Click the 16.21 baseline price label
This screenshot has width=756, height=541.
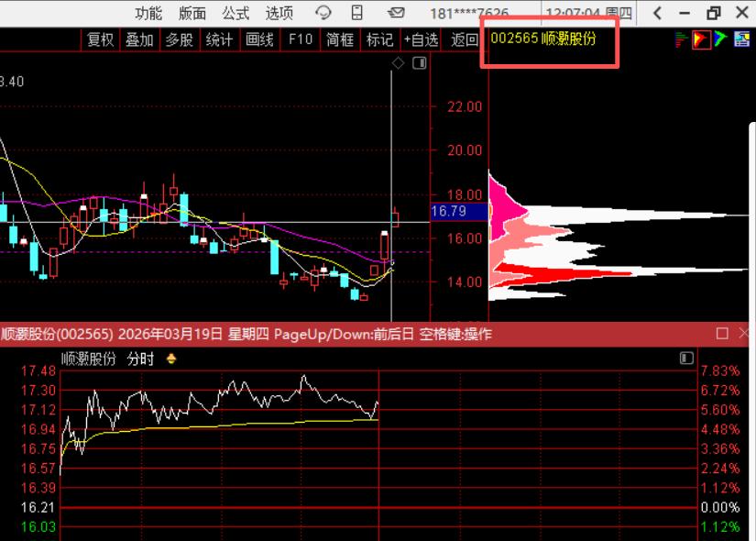[38, 507]
